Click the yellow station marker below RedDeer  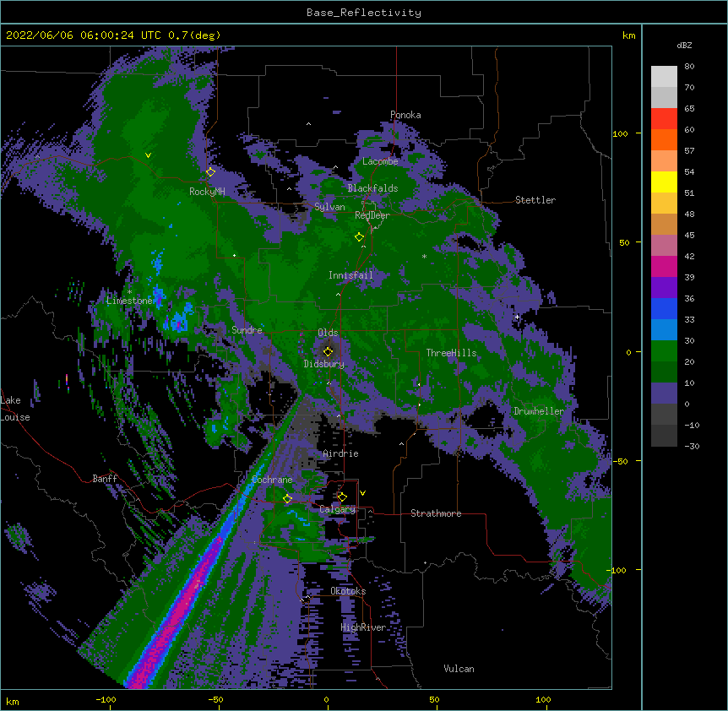pyautogui.click(x=359, y=237)
